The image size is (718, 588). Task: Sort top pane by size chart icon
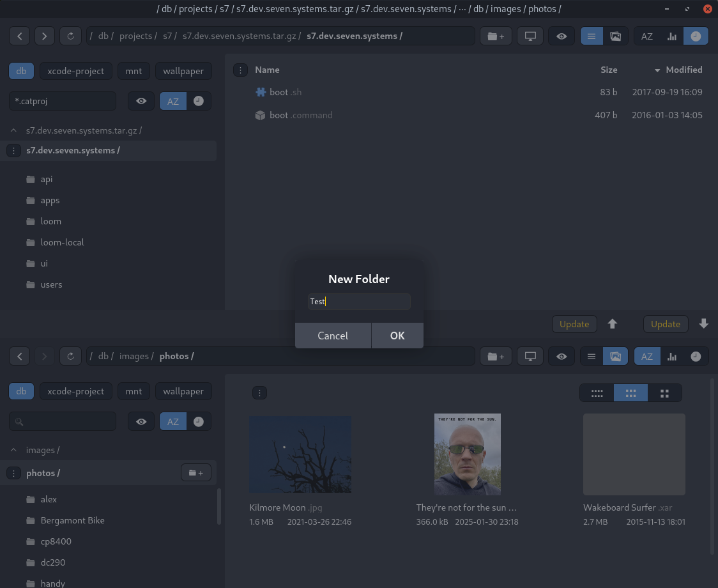point(672,36)
